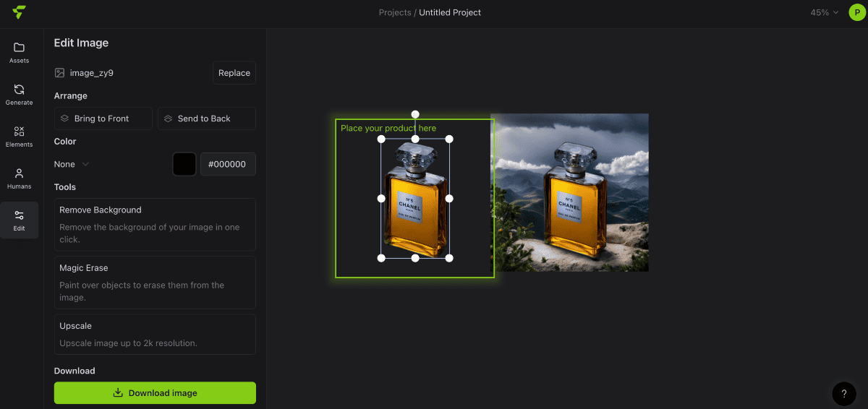Viewport: 868px width, 409px height.
Task: Open the Elements panel
Action: (x=20, y=137)
